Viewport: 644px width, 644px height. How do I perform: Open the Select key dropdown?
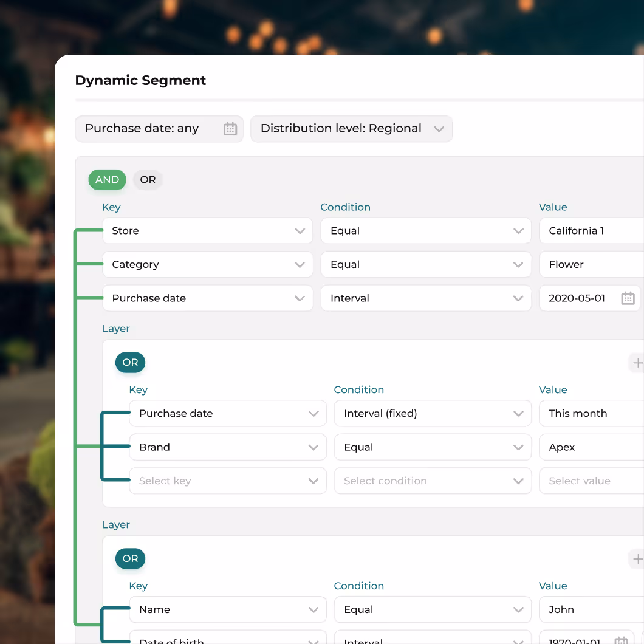tap(228, 481)
